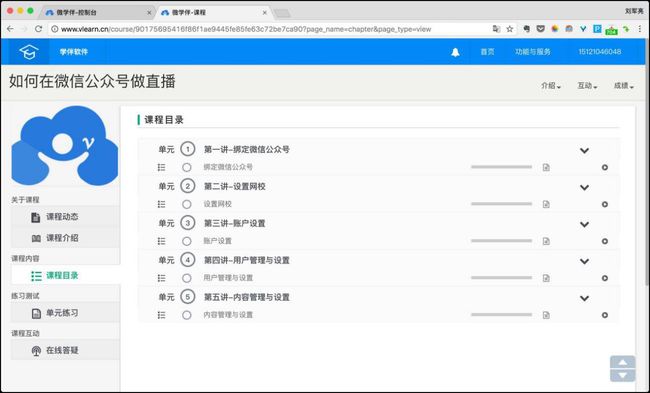Click the unit 2 number badge

[187, 186]
